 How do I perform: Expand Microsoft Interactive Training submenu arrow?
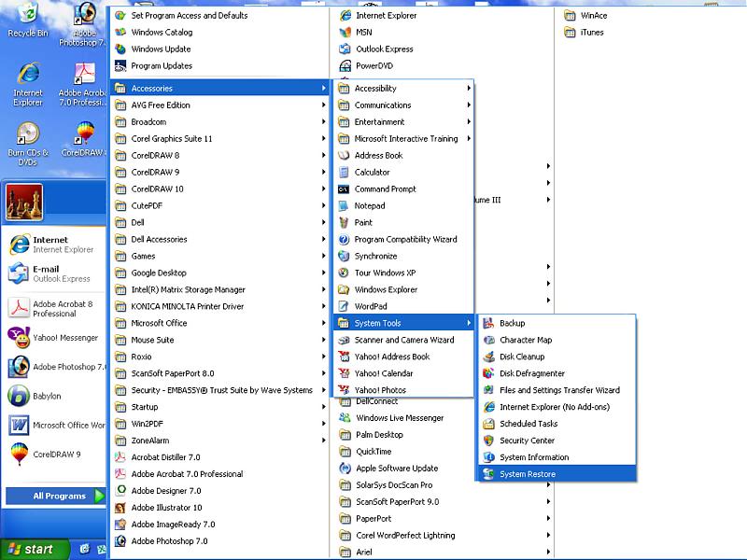point(469,138)
